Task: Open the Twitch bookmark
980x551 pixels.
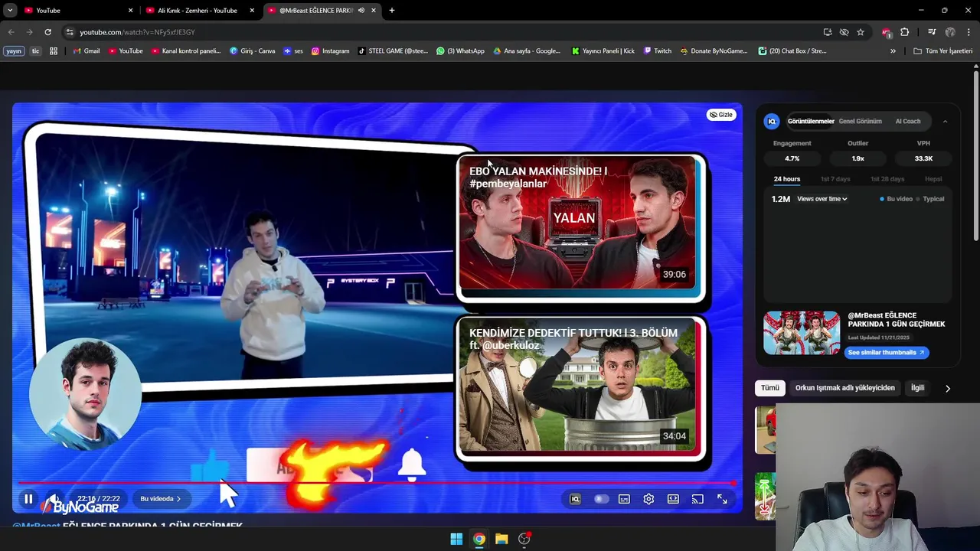Action: (x=658, y=51)
